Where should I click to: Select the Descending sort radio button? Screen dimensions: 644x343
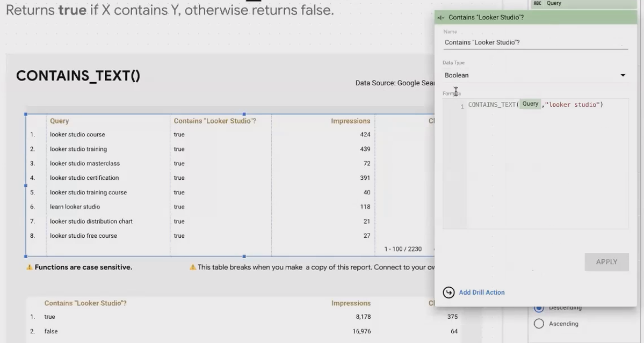tap(539, 308)
